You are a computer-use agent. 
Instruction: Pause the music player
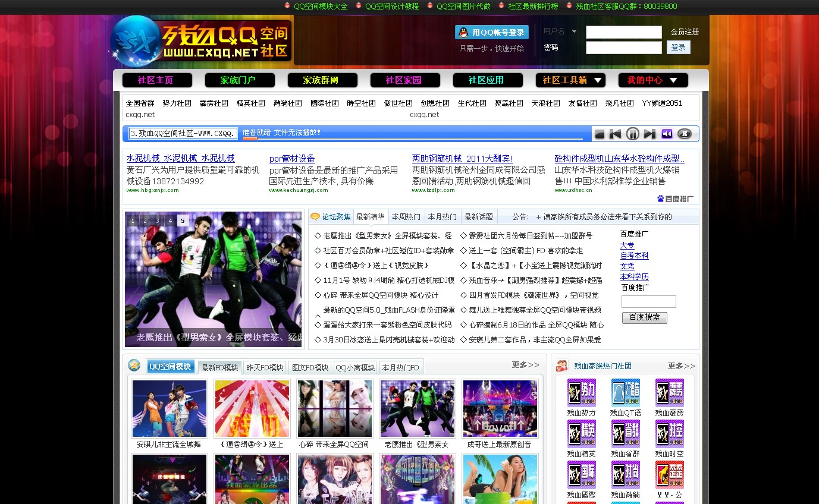point(633,134)
